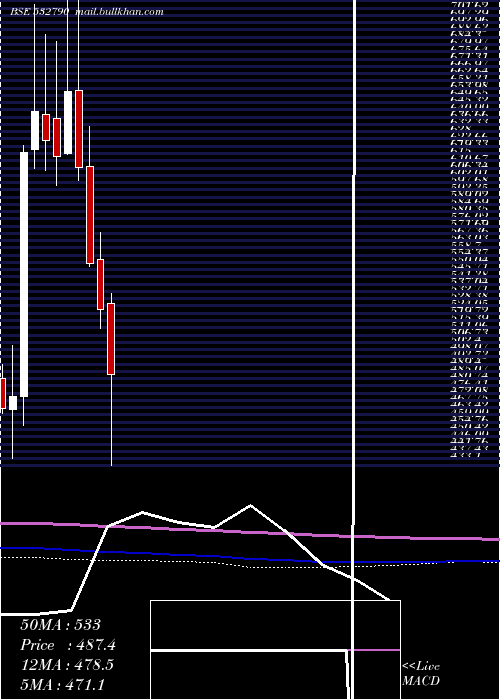500x700 pixels.
Task: Click the peak of the white MACD line
Action: (x=250, y=505)
